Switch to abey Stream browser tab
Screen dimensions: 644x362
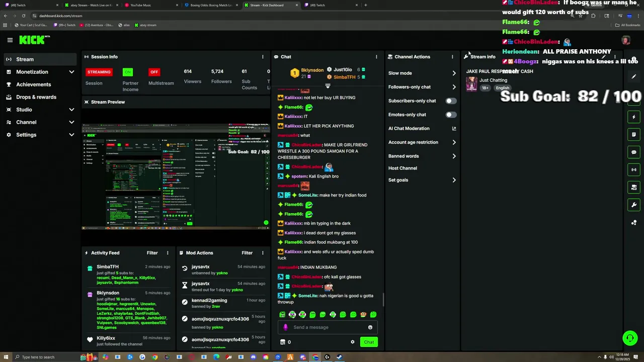[x=91, y=5]
